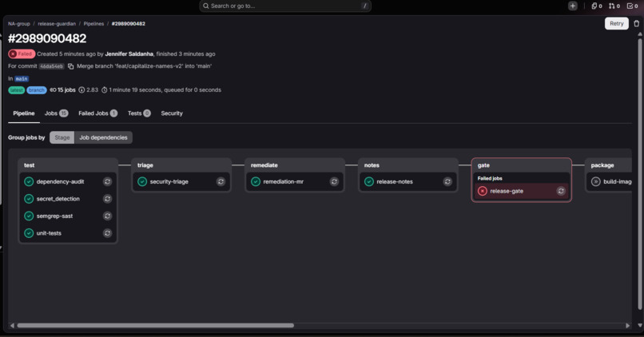Screen dimensions: 644x337
Task: Click the semgrep-sast passed status icon
Action: [29, 216]
